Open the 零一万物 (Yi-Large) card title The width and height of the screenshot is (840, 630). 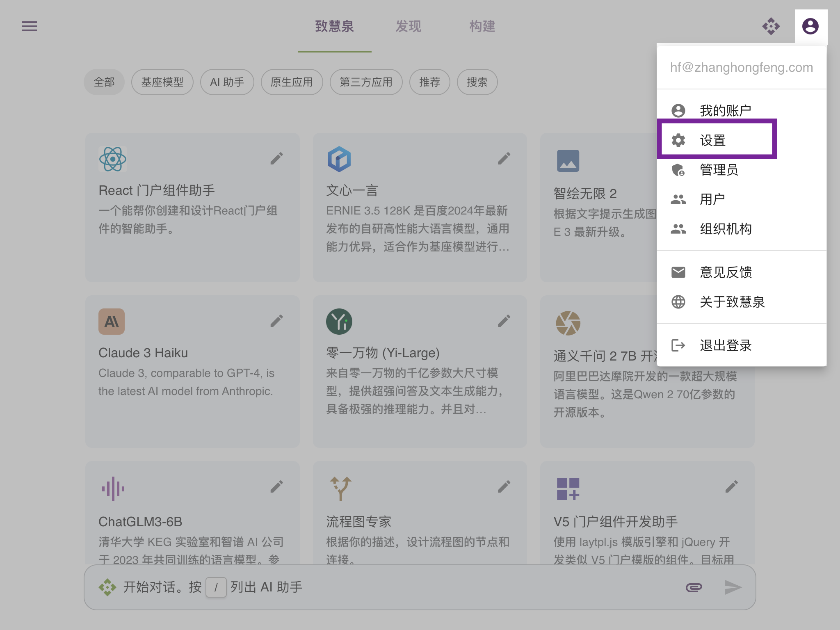coord(383,353)
